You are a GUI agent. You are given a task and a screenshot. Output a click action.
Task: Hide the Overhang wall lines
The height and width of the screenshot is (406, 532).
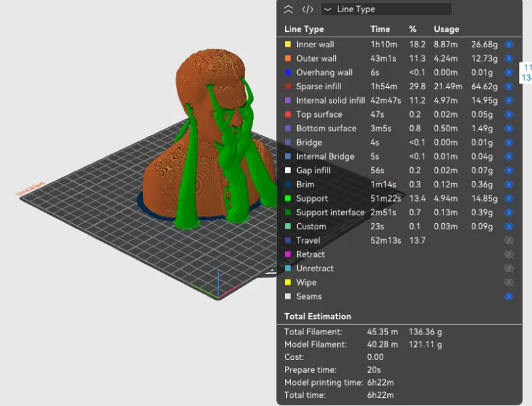point(509,72)
